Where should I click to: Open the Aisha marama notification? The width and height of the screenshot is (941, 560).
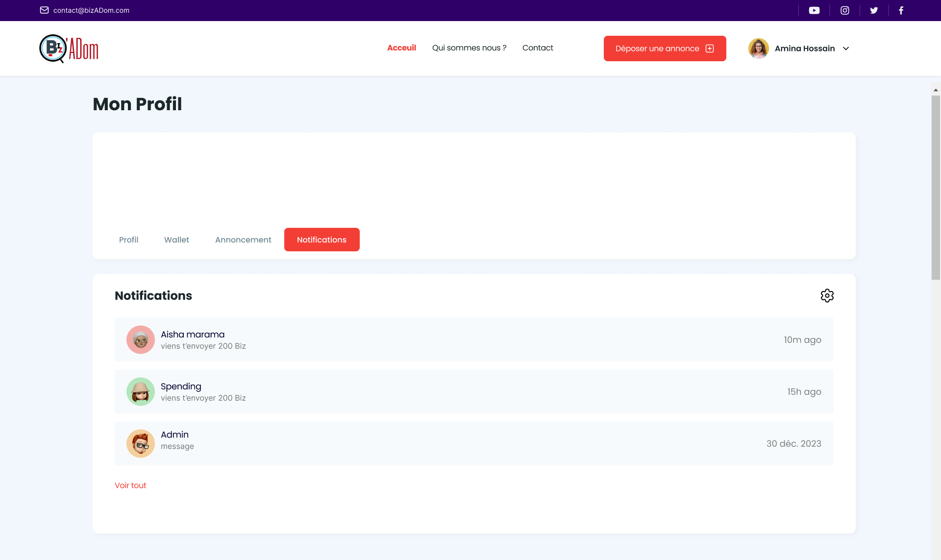pyautogui.click(x=473, y=340)
